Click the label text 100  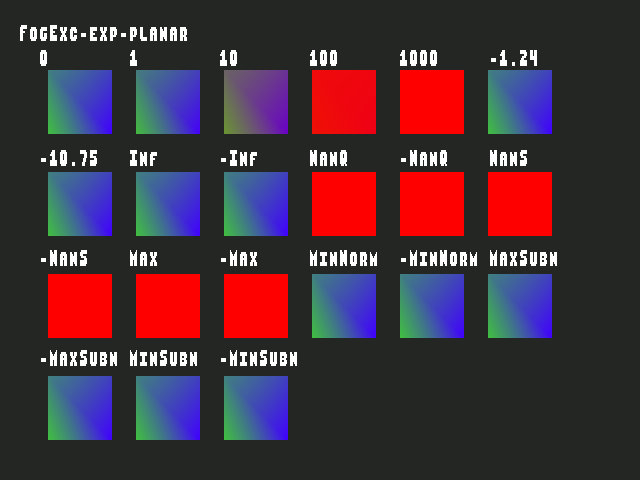point(324,58)
